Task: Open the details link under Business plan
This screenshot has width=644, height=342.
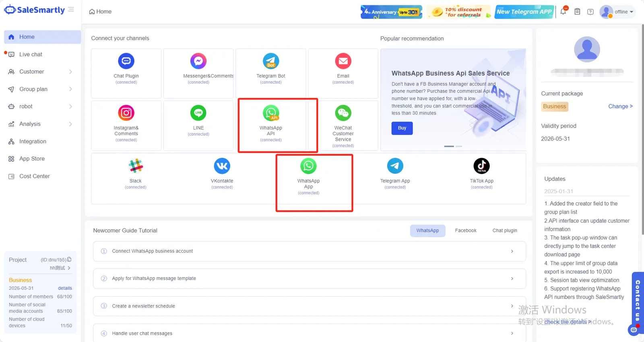Action: pos(65,288)
